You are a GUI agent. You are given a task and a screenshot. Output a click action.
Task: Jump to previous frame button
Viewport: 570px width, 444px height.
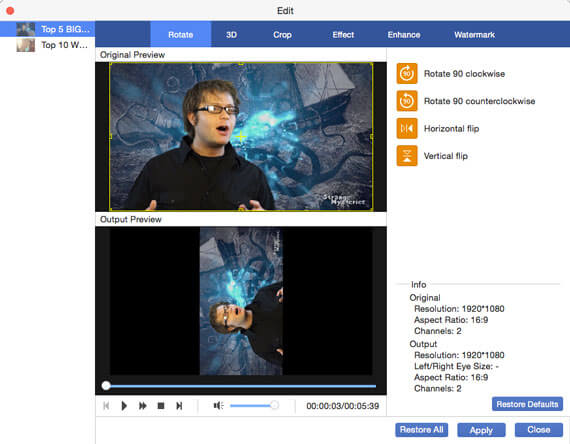(106, 406)
